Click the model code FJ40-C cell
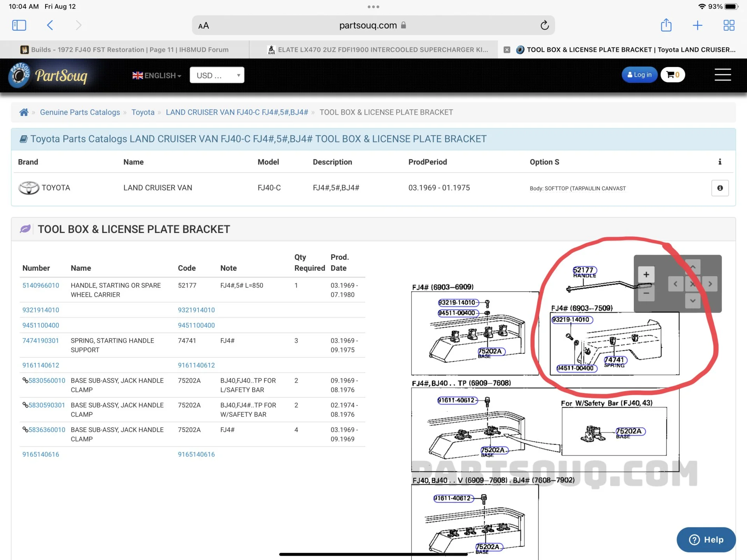Viewport: 747px width, 560px height. [269, 188]
